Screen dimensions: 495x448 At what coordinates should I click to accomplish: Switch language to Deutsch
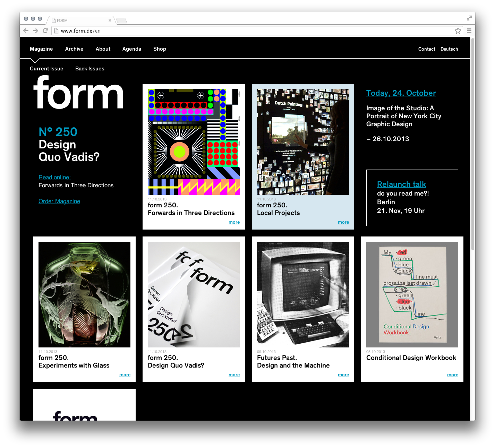pyautogui.click(x=449, y=49)
